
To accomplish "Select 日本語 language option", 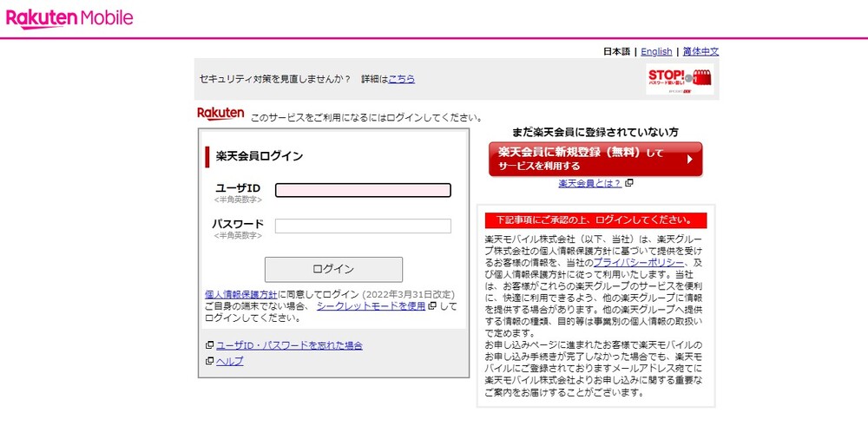I will (x=616, y=51).
